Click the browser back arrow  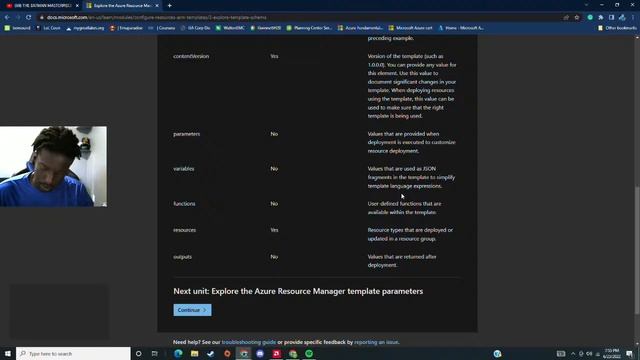point(7,18)
